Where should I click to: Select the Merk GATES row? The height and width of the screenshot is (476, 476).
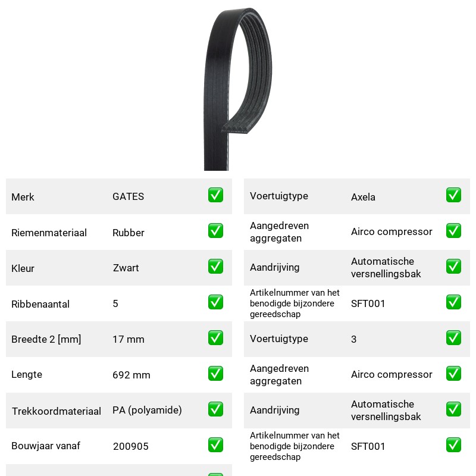(119, 196)
